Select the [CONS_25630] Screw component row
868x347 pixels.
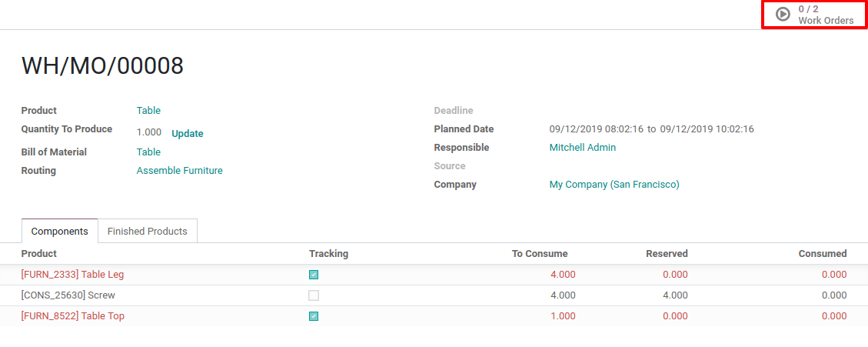tap(68, 295)
